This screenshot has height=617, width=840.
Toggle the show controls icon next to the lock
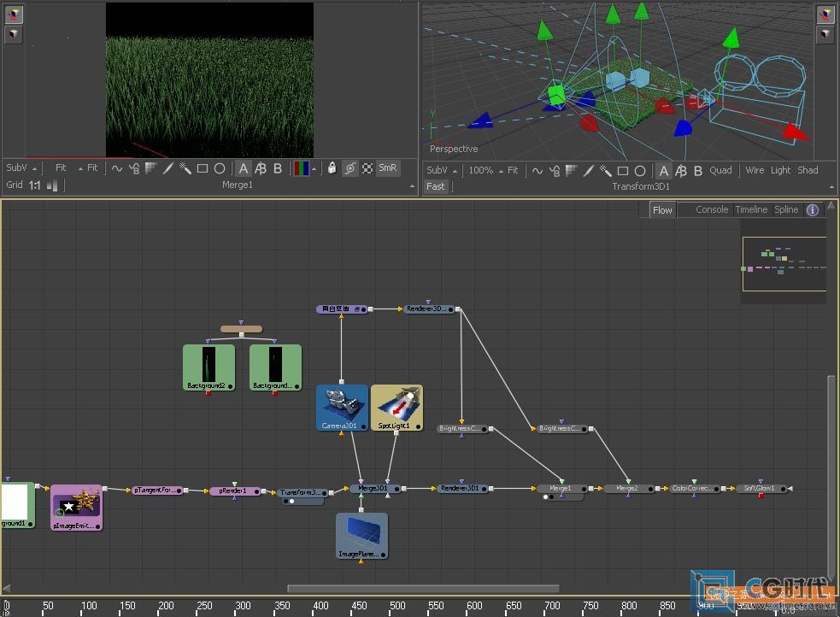click(x=350, y=168)
